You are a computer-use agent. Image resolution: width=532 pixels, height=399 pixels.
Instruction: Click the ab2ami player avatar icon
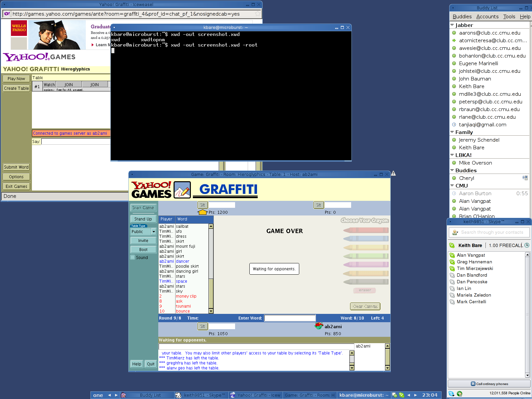tap(319, 326)
